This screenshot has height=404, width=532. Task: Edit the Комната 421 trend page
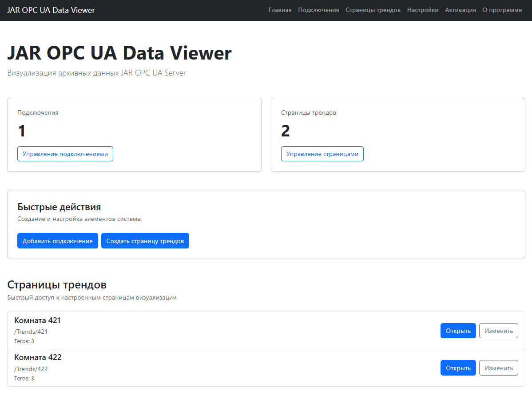498,331
